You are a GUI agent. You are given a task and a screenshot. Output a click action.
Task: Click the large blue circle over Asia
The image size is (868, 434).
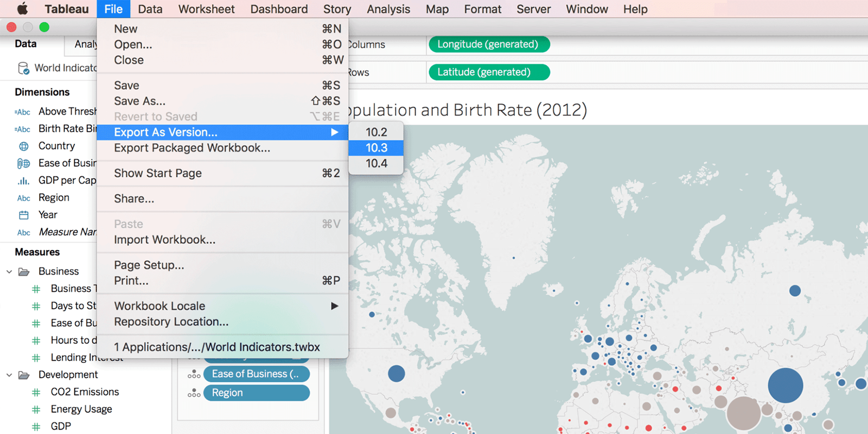pos(785,385)
